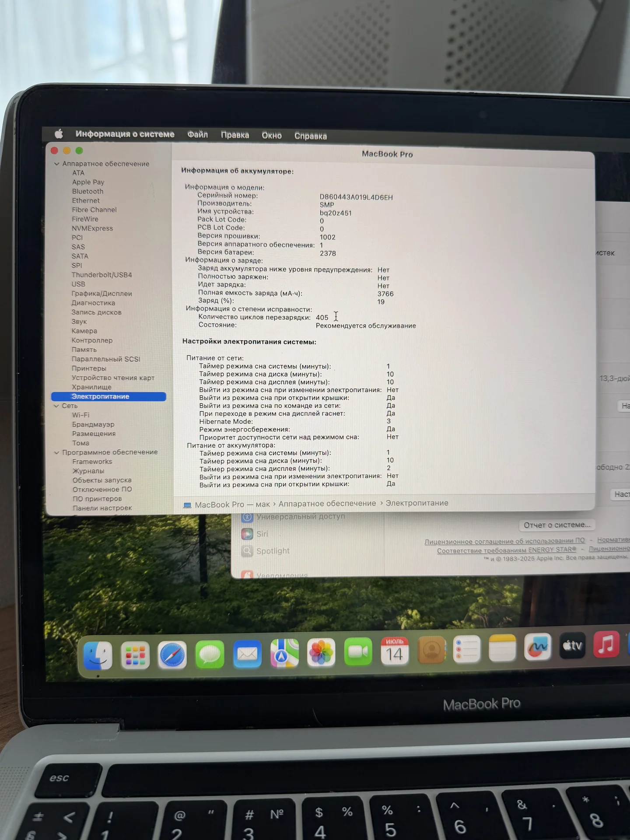Select NVMExpress in sidebar
The image size is (630, 840).
click(92, 228)
